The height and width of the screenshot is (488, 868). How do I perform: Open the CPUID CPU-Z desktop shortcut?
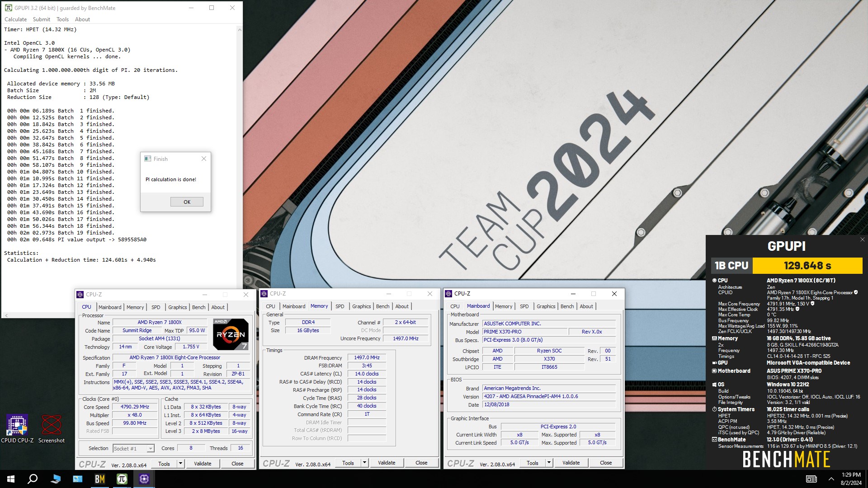coord(17,429)
